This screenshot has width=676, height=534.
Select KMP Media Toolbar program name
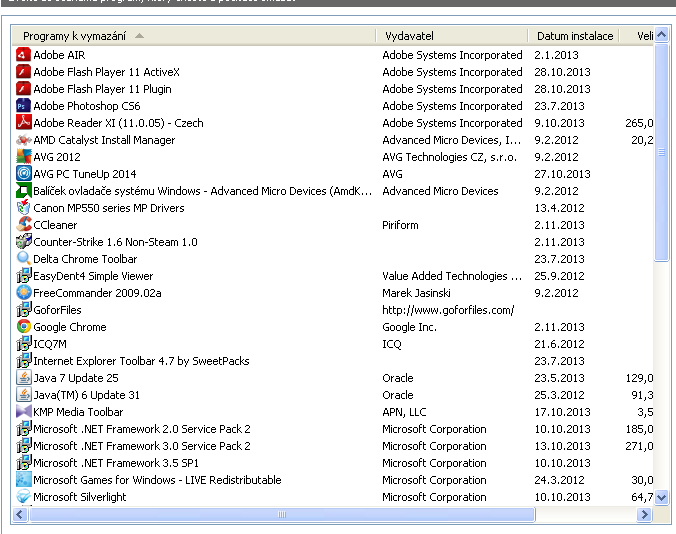(78, 412)
